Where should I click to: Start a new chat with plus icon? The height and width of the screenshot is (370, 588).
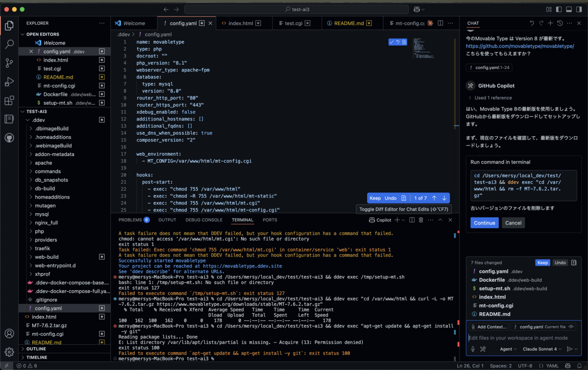tap(550, 23)
